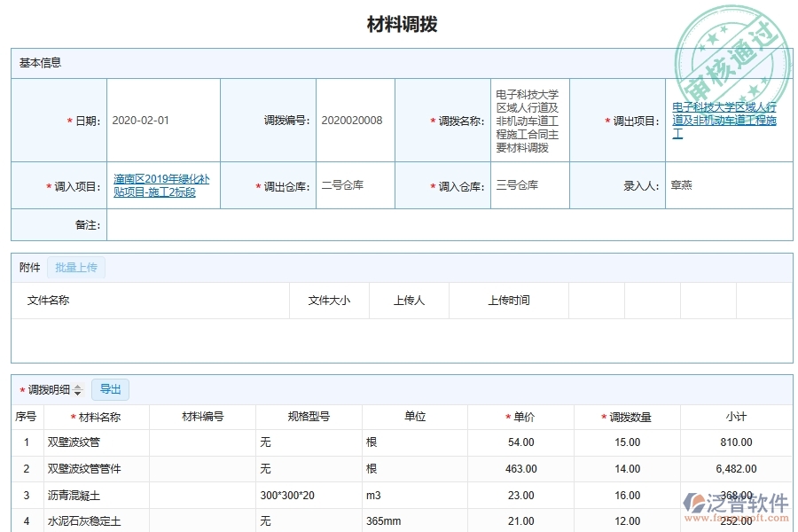Collapse the 基本信息 section header
Screen dimensions: 798x532
click(x=33, y=63)
